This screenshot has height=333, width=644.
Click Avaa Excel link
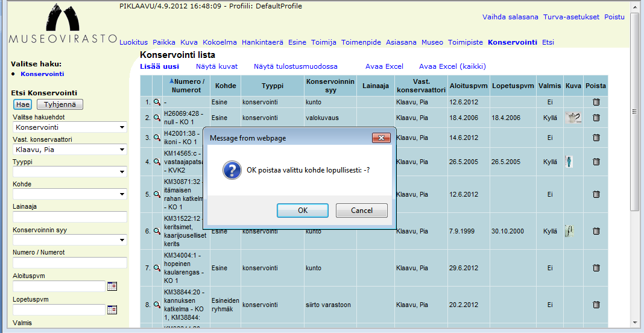(x=385, y=66)
